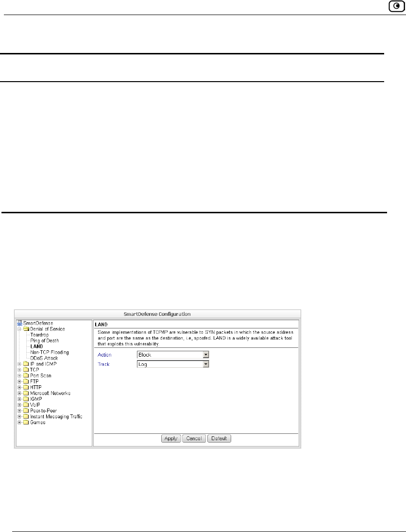Expand the FTP tree node
Image resolution: width=406 pixels, height=532 pixels.
20,381
